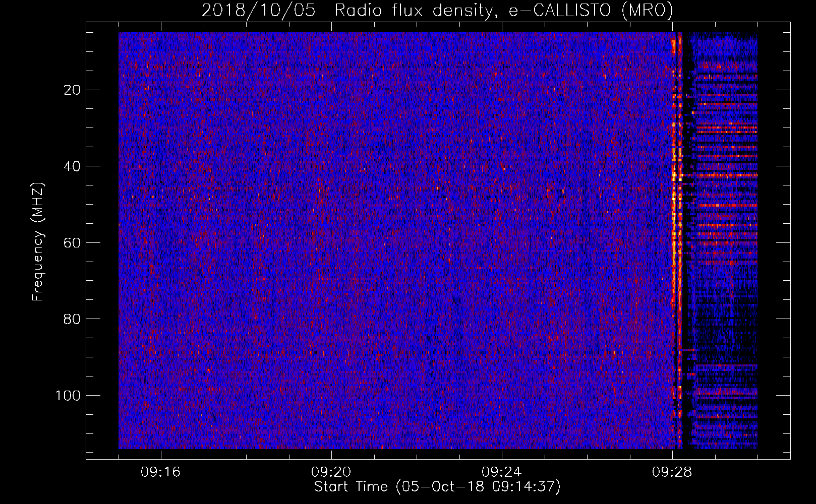Click the 20 frequency tick label
The image size is (816, 504).
(73, 90)
